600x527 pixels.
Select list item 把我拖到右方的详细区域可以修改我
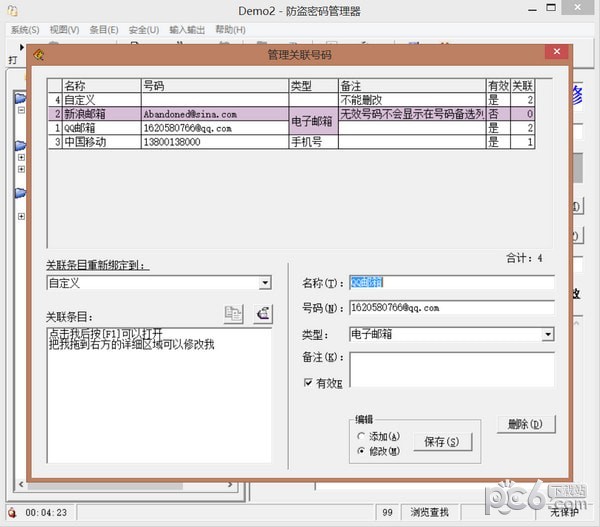point(132,344)
